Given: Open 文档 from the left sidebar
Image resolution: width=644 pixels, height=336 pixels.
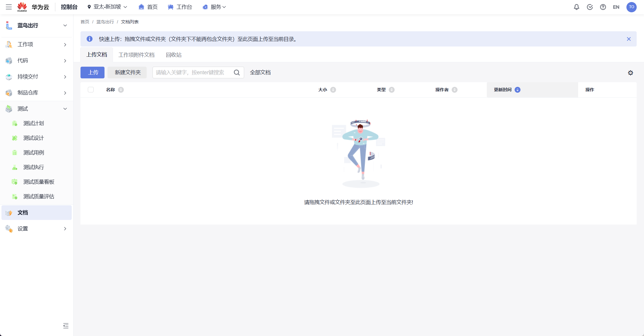Looking at the screenshot, I should (x=23, y=213).
